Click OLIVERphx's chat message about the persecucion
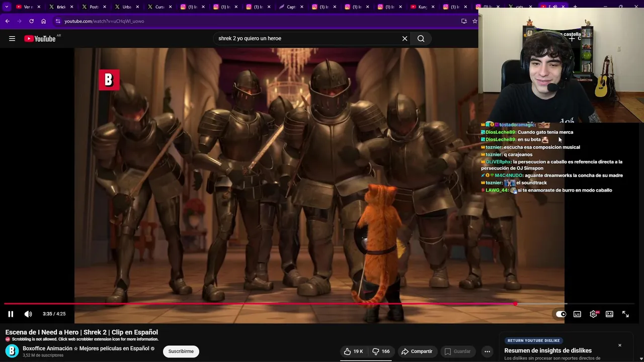This screenshot has height=362, width=644. point(551,165)
